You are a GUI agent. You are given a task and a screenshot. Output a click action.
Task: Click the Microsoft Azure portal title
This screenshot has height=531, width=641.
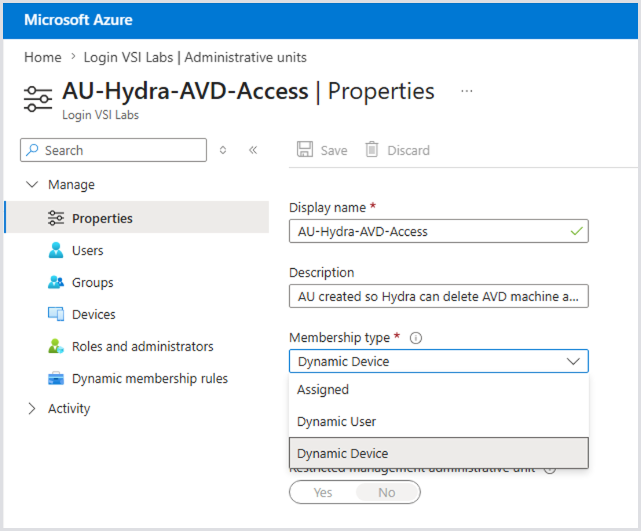click(78, 20)
